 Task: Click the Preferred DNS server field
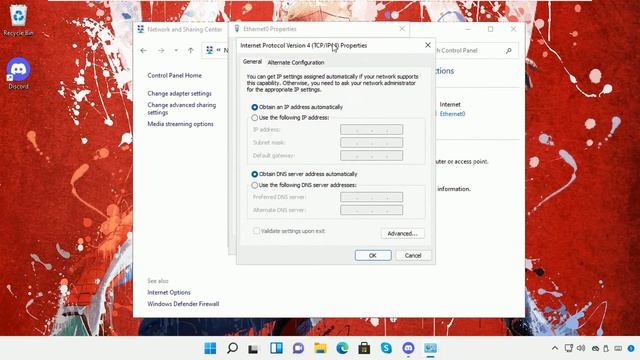[371, 197]
